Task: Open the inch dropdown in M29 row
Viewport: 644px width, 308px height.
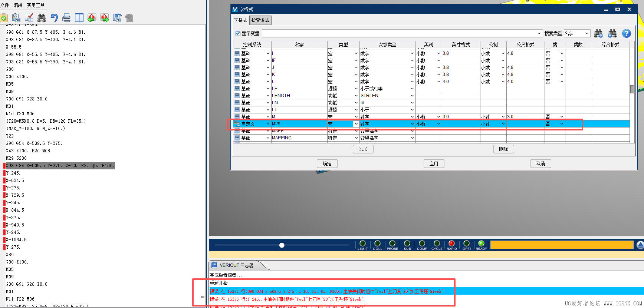Action: tap(438, 124)
